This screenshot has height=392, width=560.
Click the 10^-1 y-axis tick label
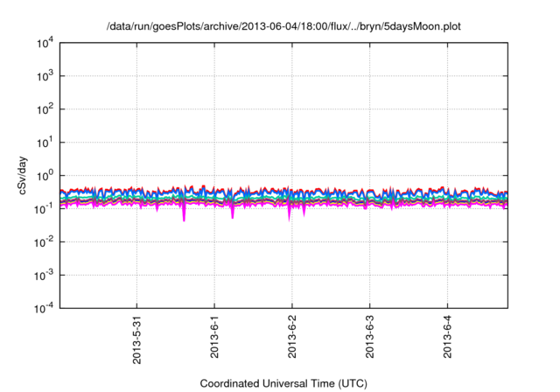(45, 209)
